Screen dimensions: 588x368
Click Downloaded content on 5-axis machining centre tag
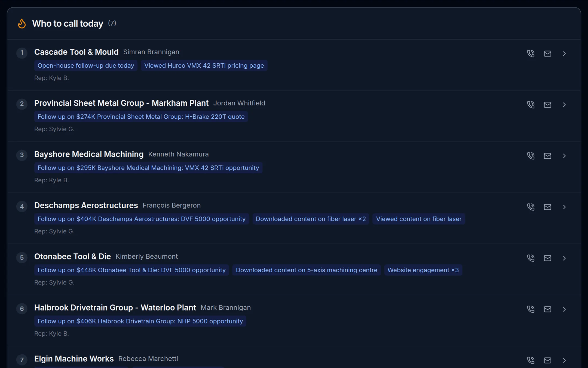click(x=307, y=270)
